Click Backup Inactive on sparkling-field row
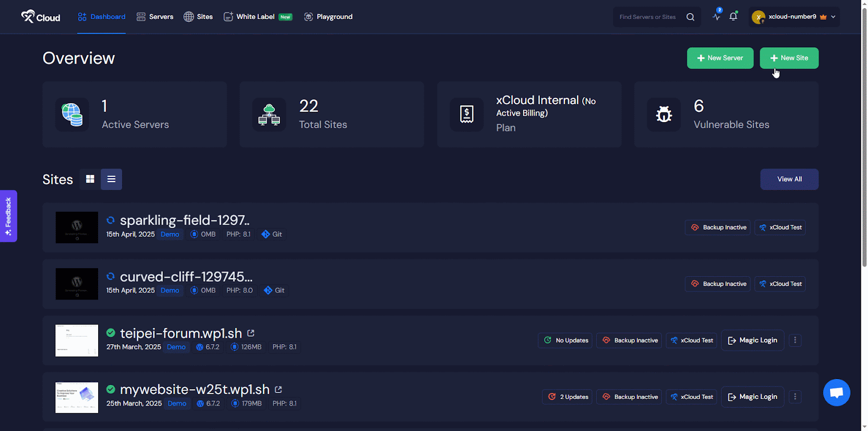This screenshot has width=868, height=431. pyautogui.click(x=718, y=227)
